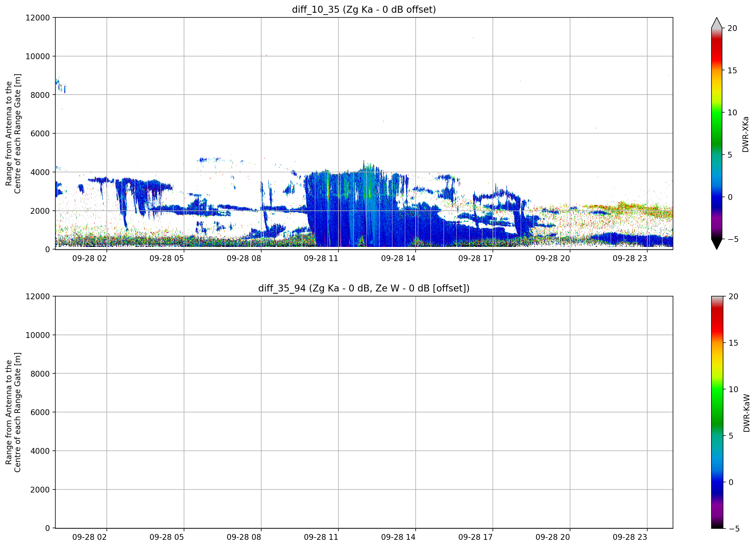Viewport: 756px width, 547px height.
Task: Click the bottom colorbar tick label 20
Action: pos(734,296)
